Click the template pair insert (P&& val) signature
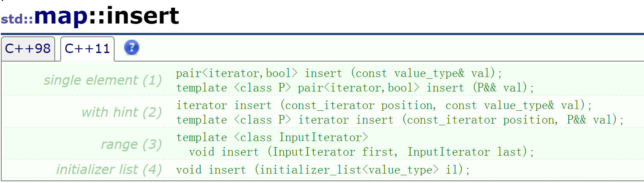Image resolution: width=644 pixels, height=183 pixels. [355, 88]
